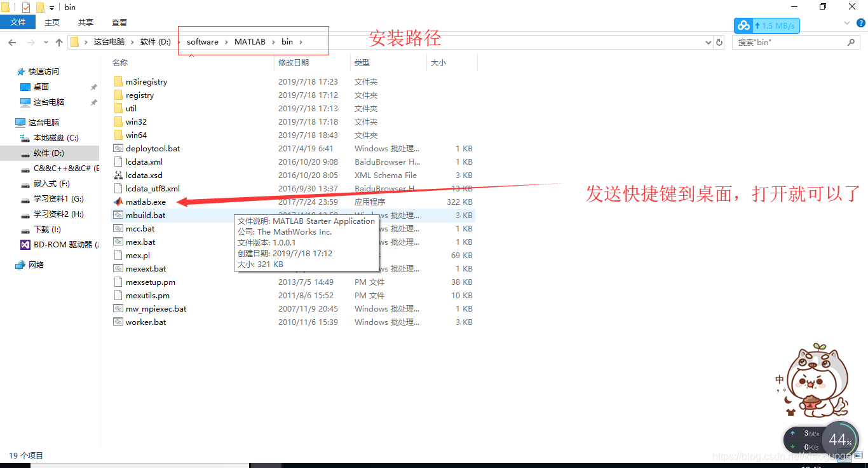Image resolution: width=868 pixels, height=468 pixels.
Task: Expand chevron after bin in breadcrumb
Action: tap(301, 42)
